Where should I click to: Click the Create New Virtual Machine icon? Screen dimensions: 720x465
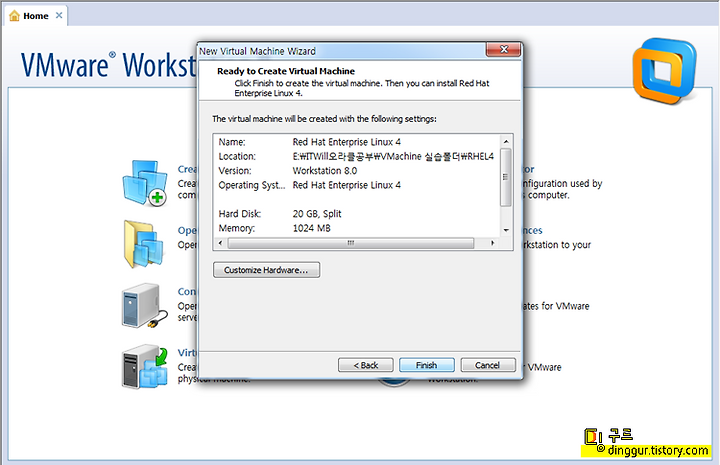pos(145,183)
